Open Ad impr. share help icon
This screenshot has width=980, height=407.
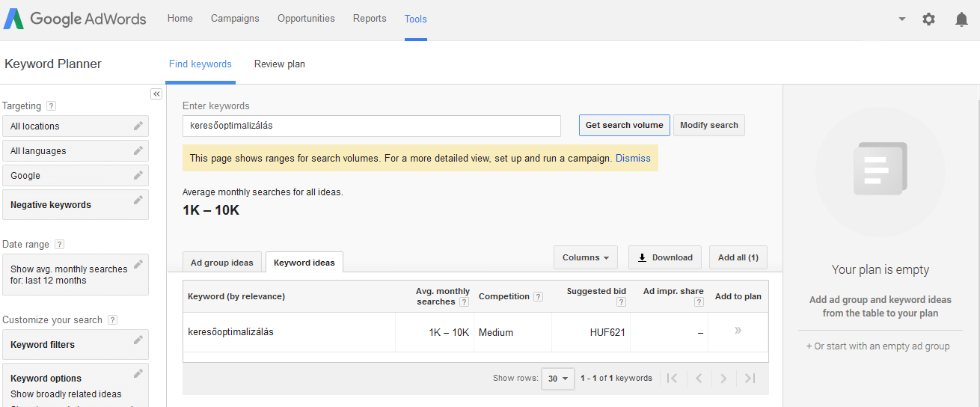pyautogui.click(x=699, y=302)
